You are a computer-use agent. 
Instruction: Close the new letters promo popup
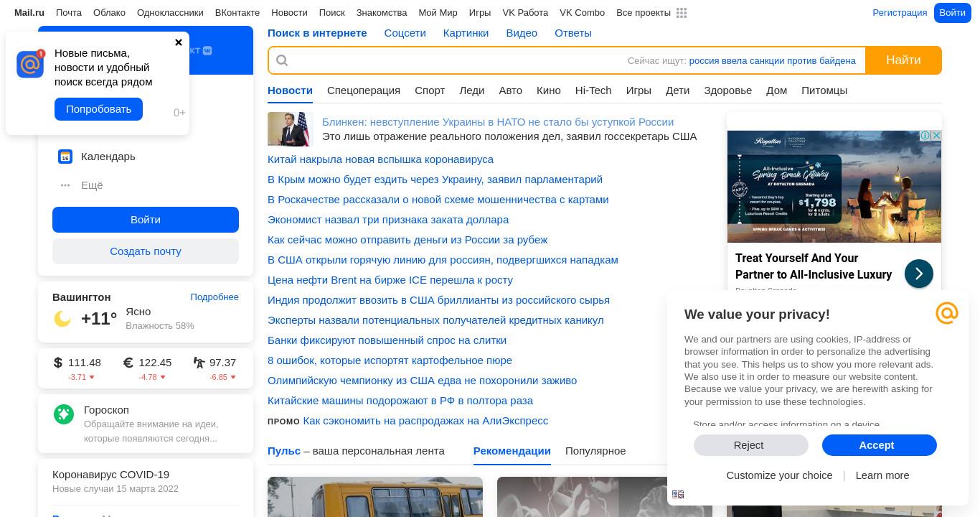tap(179, 42)
